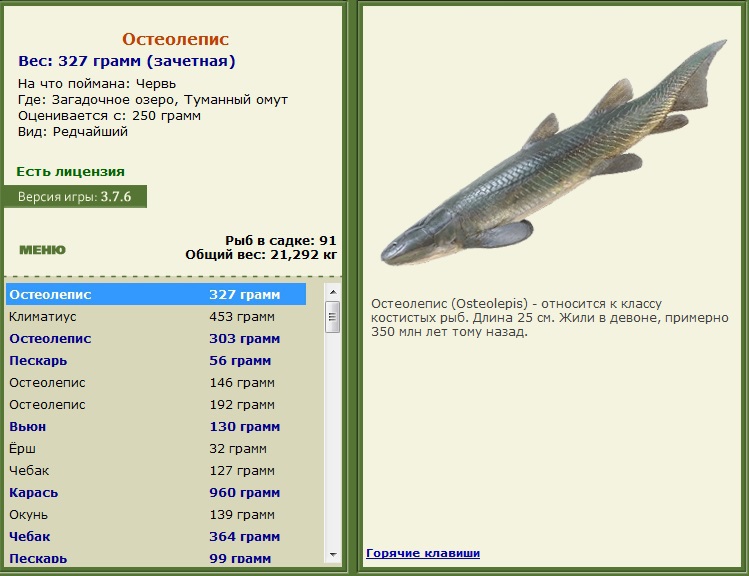Click the Версия игры: 3.7.6 label
The image size is (749, 576).
point(75,197)
